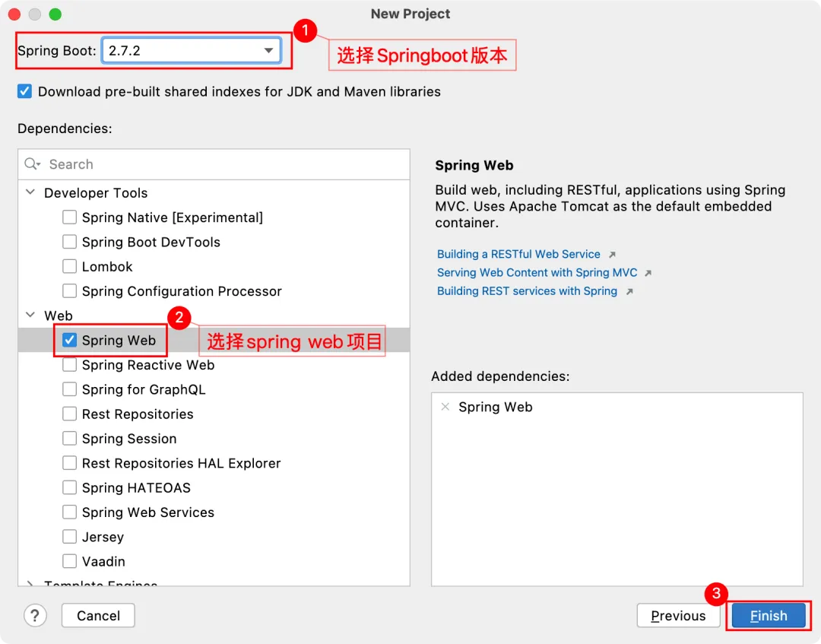
Task: Select the Web category label
Action: point(58,316)
